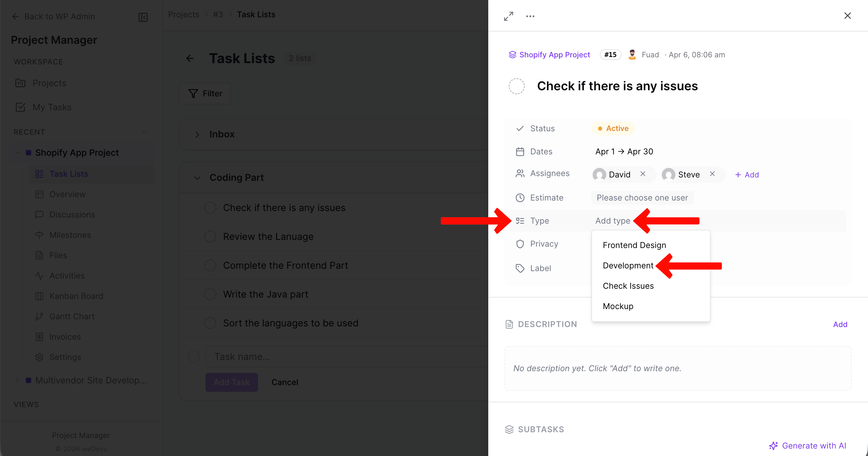
Task: Open the Kanban Board view
Action: [x=76, y=296]
